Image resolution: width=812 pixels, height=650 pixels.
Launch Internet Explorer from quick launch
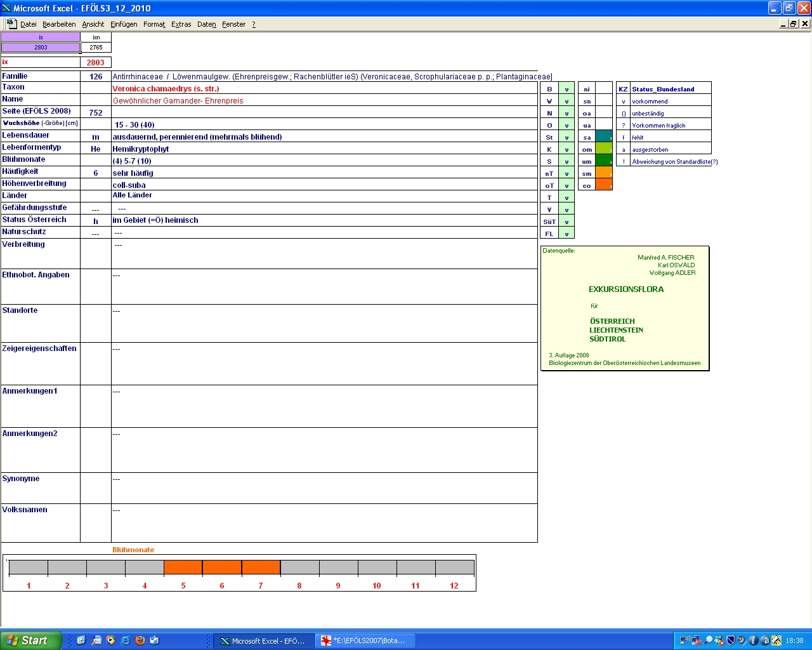coord(126,640)
